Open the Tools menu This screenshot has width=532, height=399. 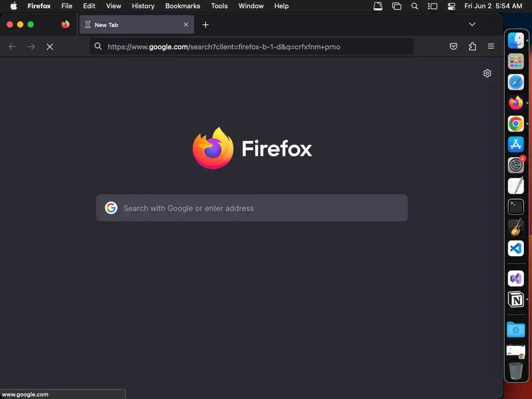click(x=219, y=6)
